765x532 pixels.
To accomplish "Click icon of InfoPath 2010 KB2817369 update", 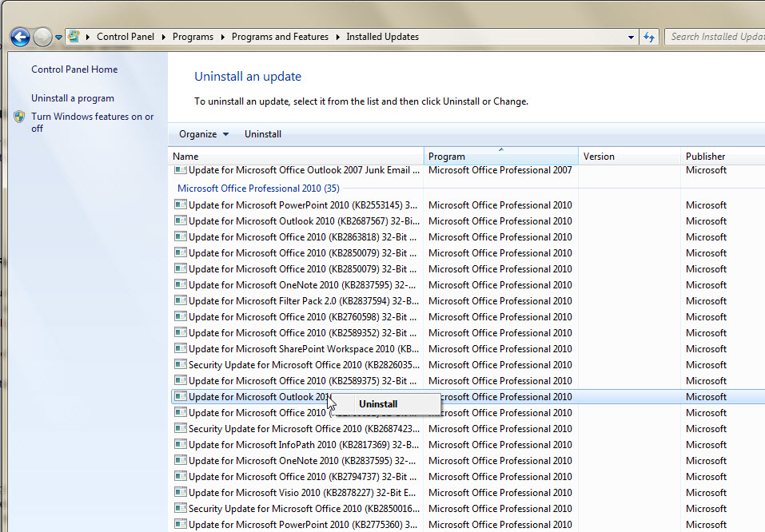I will [x=181, y=445].
